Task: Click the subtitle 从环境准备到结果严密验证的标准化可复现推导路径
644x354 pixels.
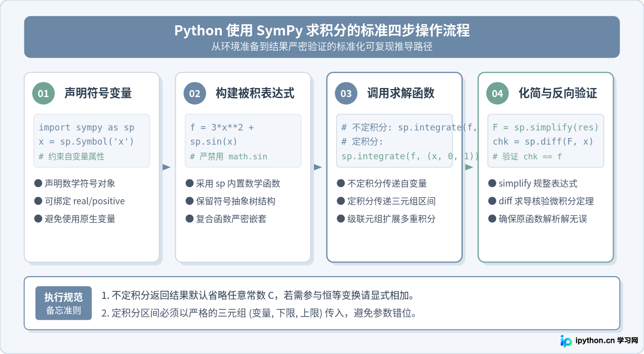Action: click(x=322, y=46)
